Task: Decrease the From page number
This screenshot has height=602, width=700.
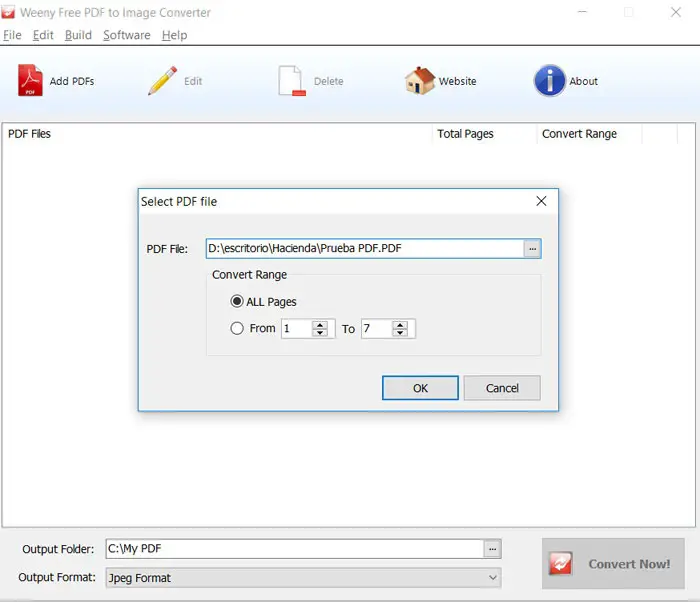Action: 320,333
